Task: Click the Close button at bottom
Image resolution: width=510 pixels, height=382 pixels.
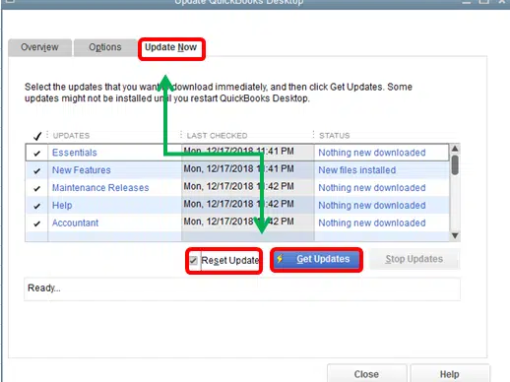Action: 366,374
